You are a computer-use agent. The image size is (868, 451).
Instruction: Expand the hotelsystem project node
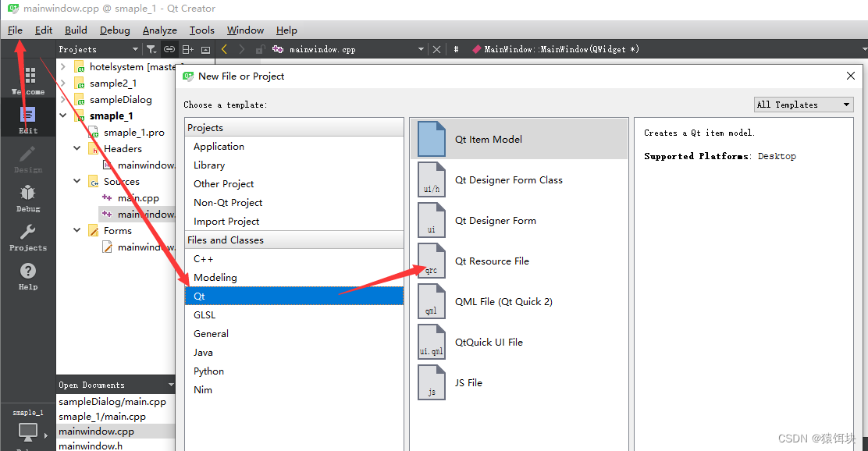coord(63,66)
